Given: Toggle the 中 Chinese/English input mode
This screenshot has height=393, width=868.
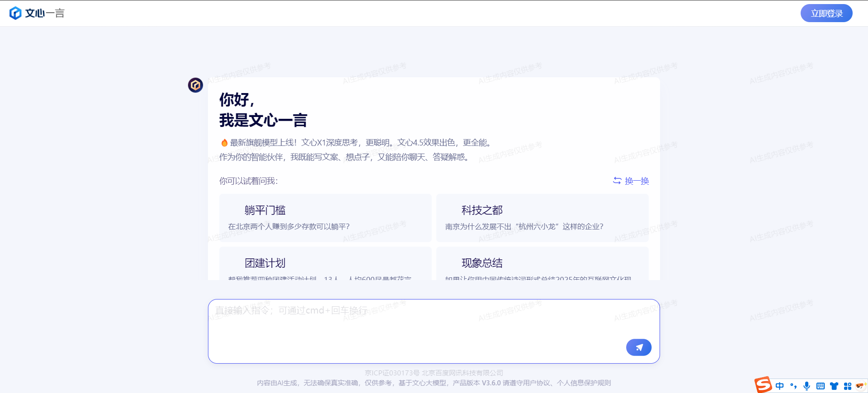Looking at the screenshot, I should [780, 386].
